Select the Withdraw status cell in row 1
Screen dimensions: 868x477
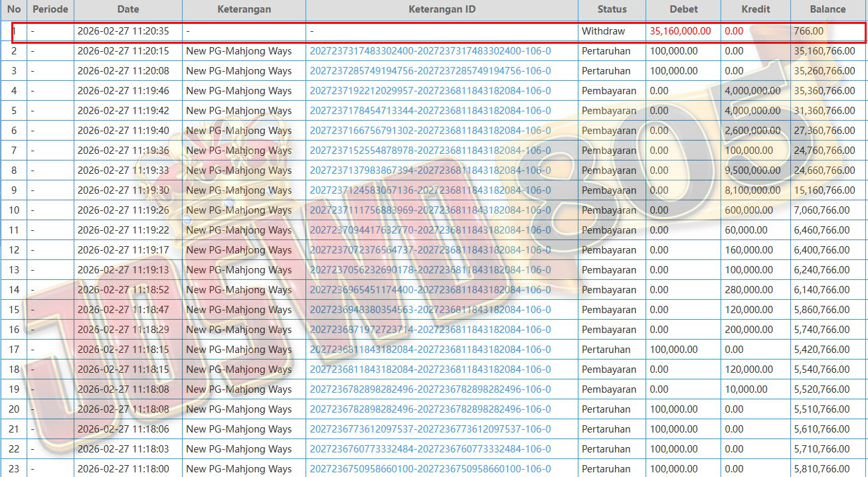[603, 31]
